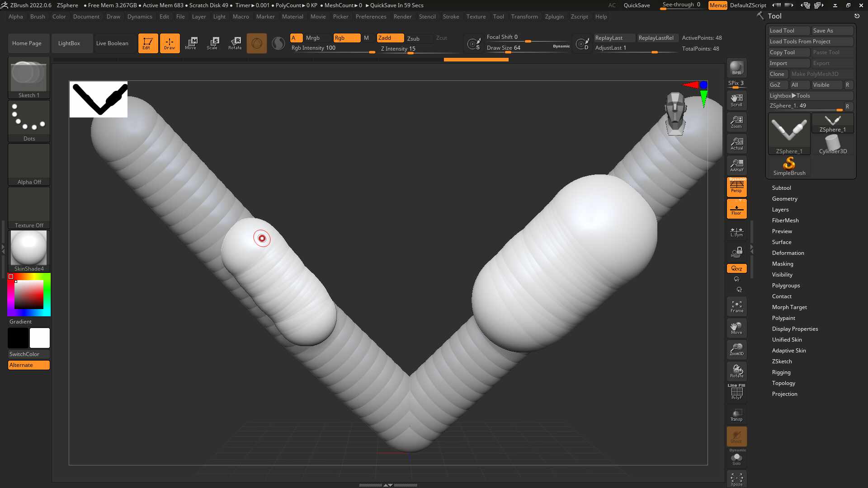The height and width of the screenshot is (488, 868).
Task: Expand the Geometry subpalette
Action: (784, 199)
